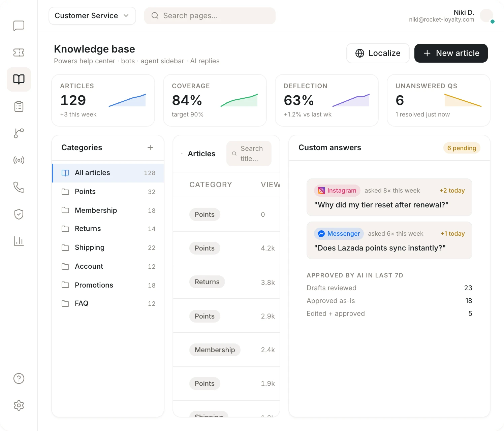Add a category with plus icon
The width and height of the screenshot is (504, 431).
150,147
